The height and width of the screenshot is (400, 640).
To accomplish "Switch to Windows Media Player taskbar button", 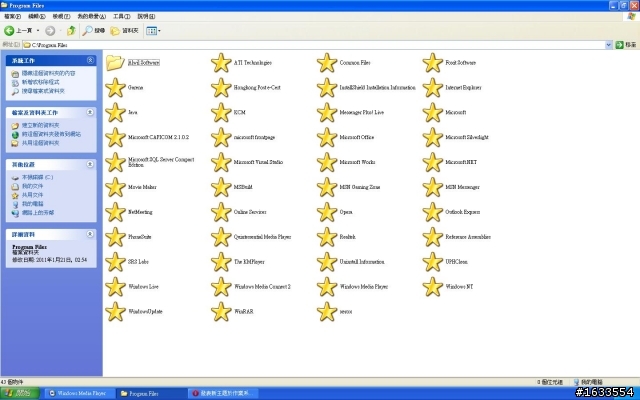I will tap(78, 393).
